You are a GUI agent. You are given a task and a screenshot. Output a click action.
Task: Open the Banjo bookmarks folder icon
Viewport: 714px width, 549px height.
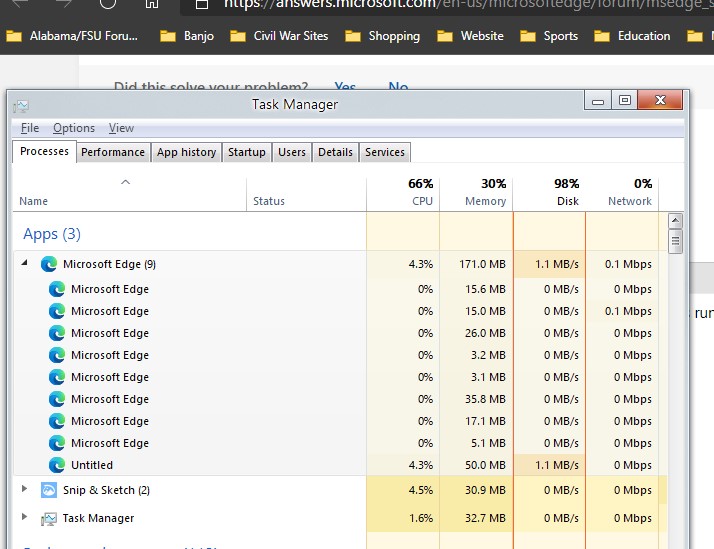168,36
